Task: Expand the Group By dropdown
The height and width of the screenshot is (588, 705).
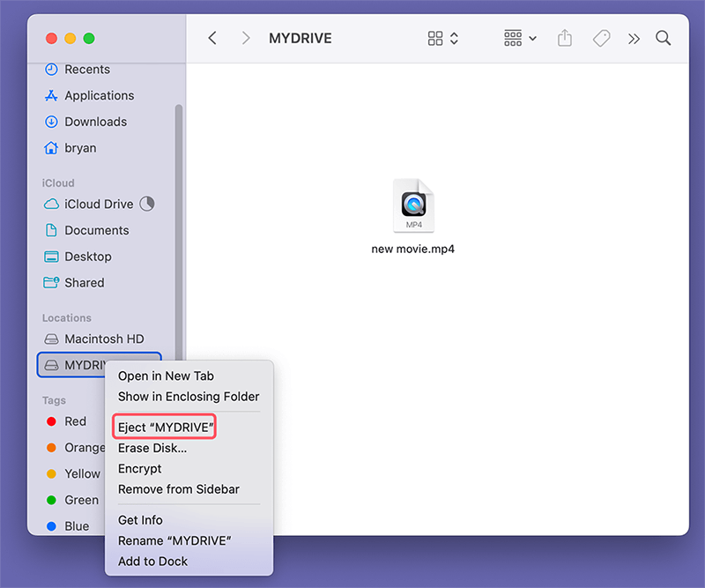Action: 520,39
